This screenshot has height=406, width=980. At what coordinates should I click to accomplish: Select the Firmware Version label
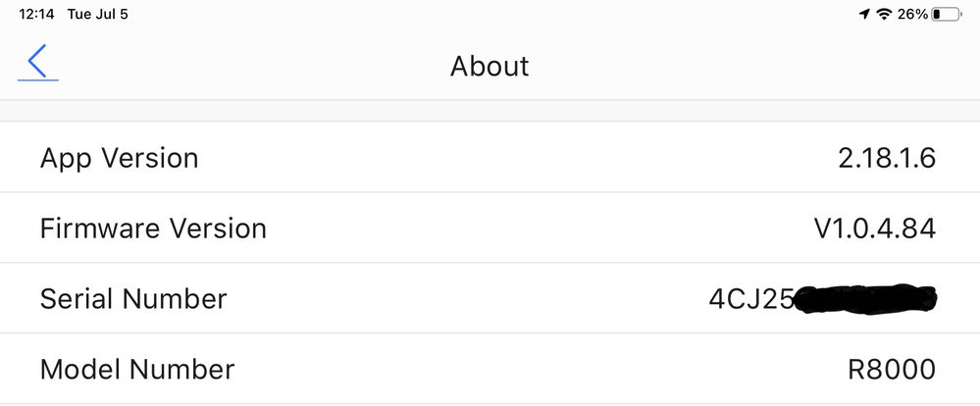pos(153,228)
